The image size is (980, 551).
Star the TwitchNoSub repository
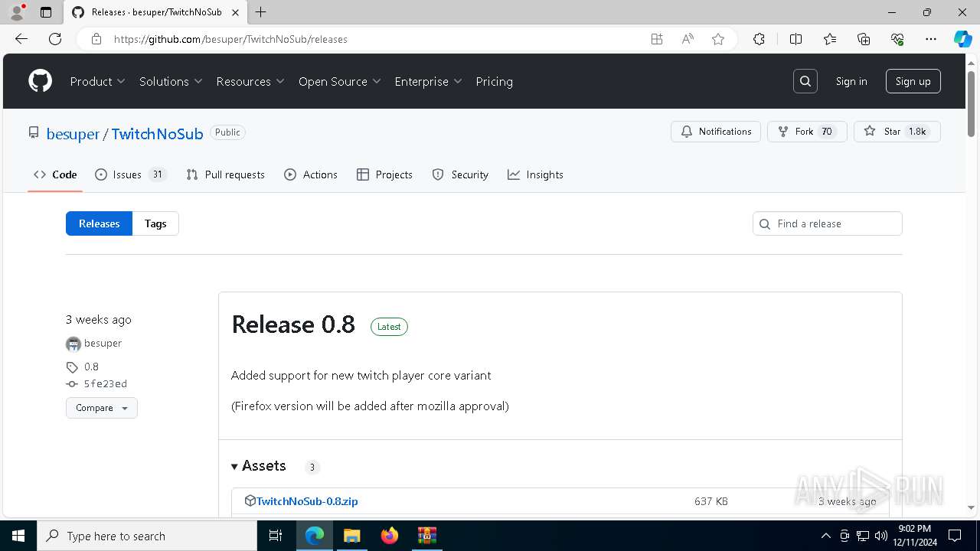(x=897, y=132)
